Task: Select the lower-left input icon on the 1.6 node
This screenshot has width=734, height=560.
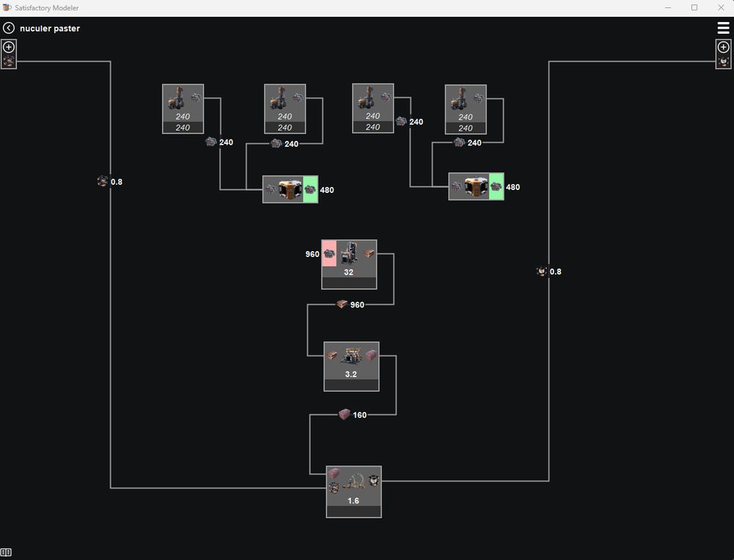Action: (x=334, y=488)
